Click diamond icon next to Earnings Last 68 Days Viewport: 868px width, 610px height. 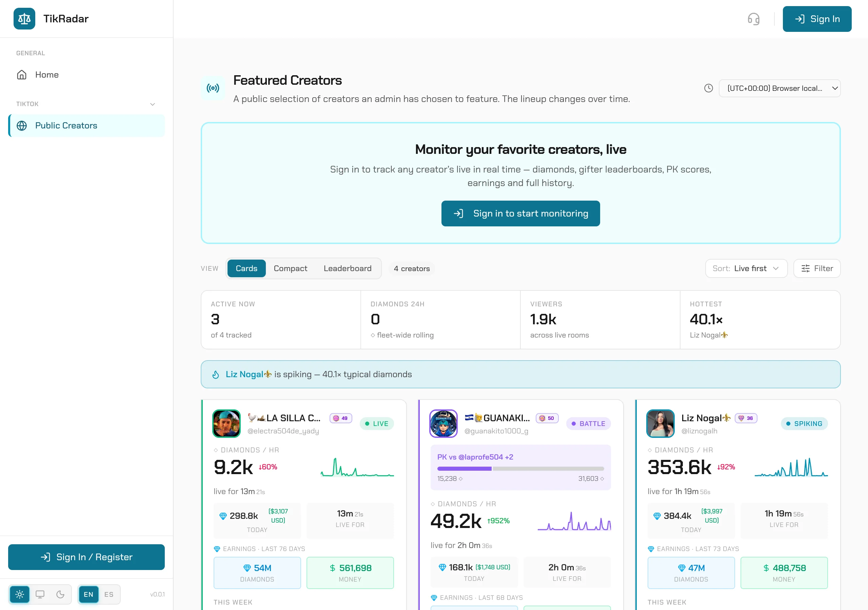434,597
